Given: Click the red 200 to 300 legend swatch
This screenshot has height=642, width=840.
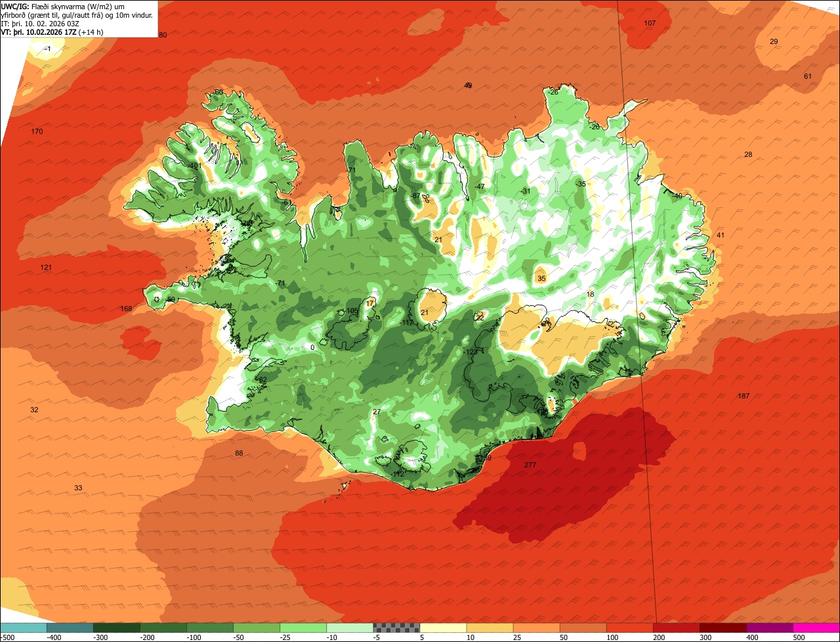Looking at the screenshot, I should click(677, 628).
